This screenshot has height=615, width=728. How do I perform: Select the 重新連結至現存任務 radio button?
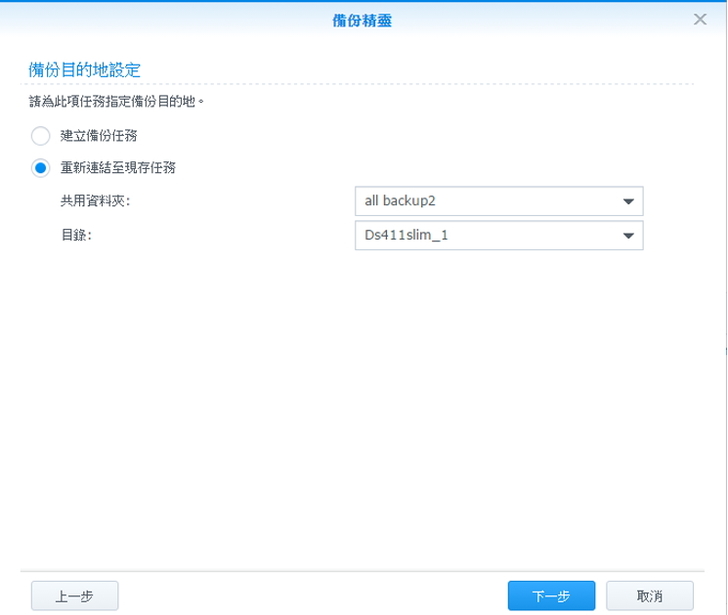40,168
